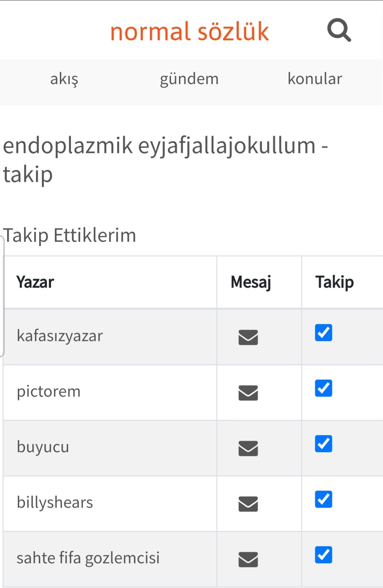
Task: Open kafasızyazar's profile link
Action: click(60, 336)
